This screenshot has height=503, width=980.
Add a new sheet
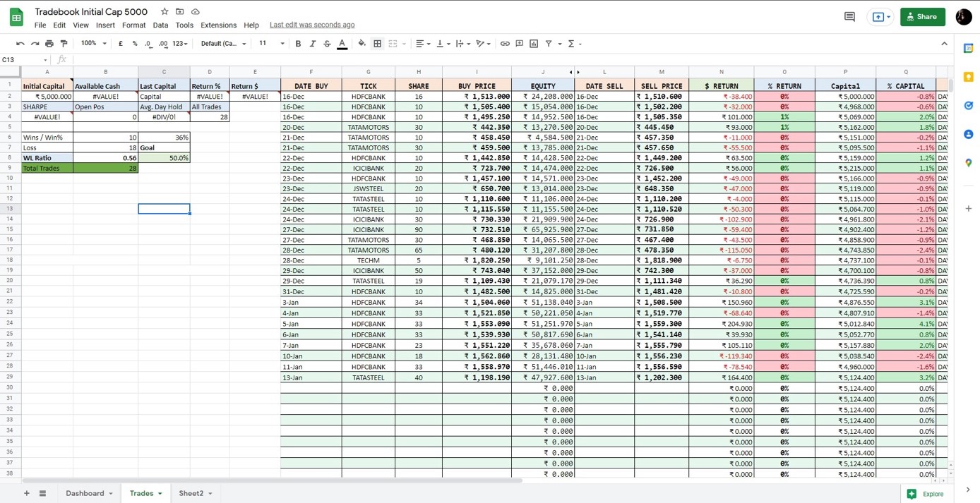point(27,493)
